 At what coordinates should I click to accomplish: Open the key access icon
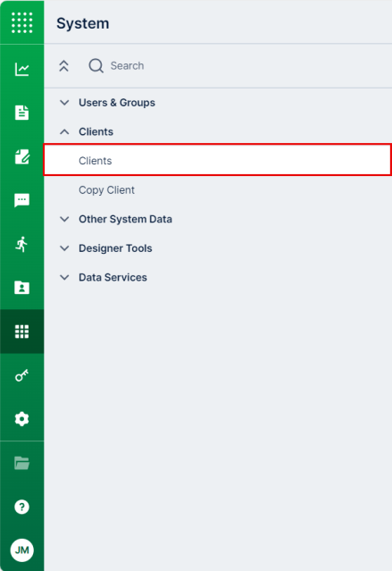21,375
